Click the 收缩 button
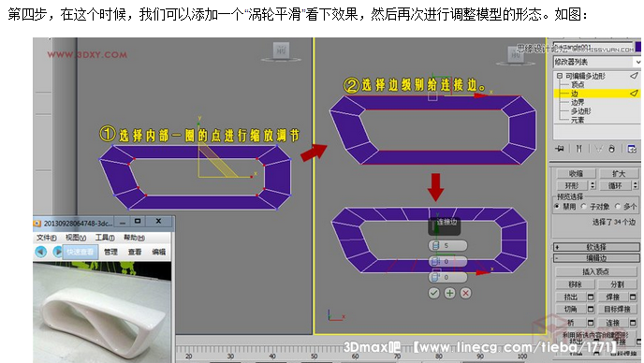 (x=576, y=173)
